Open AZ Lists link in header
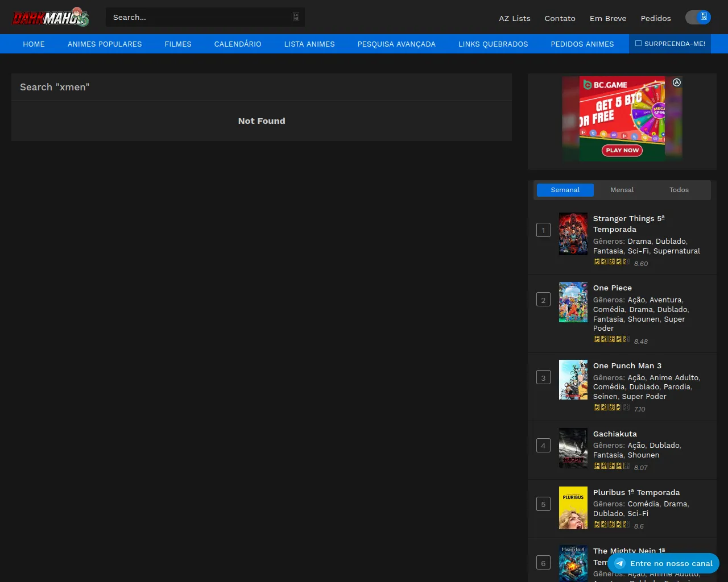The image size is (728, 582). coord(514,18)
